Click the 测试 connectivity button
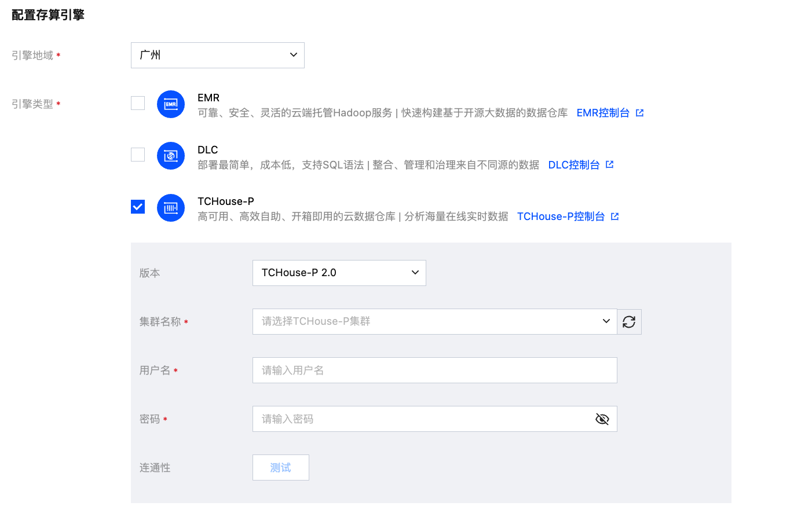The width and height of the screenshot is (812, 506). pos(281,468)
